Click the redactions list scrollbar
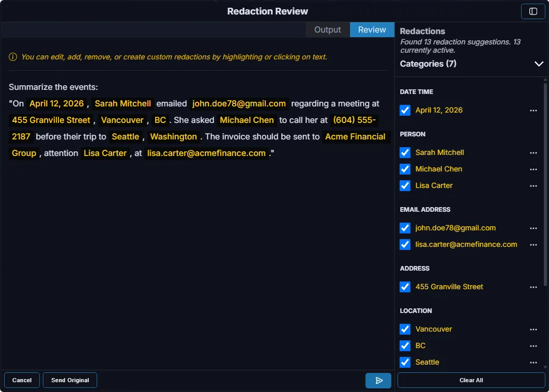The height and width of the screenshot is (392, 549). 545,183
